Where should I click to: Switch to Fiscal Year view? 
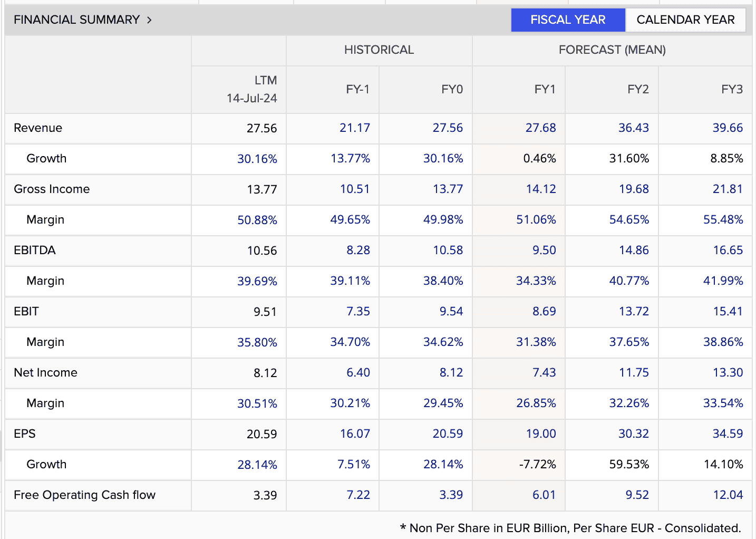point(568,20)
